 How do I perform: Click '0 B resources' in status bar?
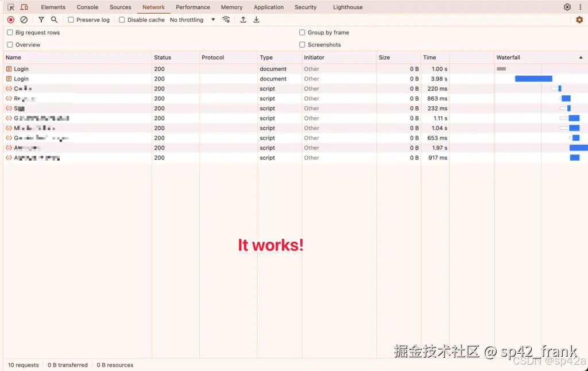[115, 365]
